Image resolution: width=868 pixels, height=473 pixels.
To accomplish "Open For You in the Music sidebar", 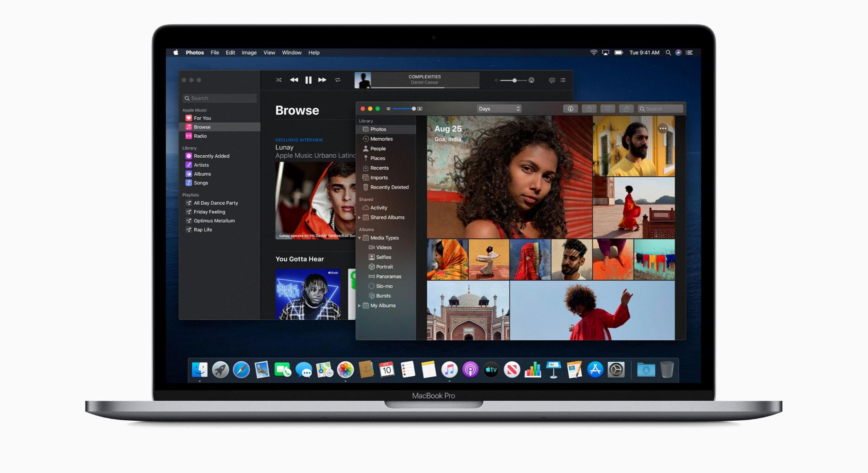I will click(x=220, y=118).
